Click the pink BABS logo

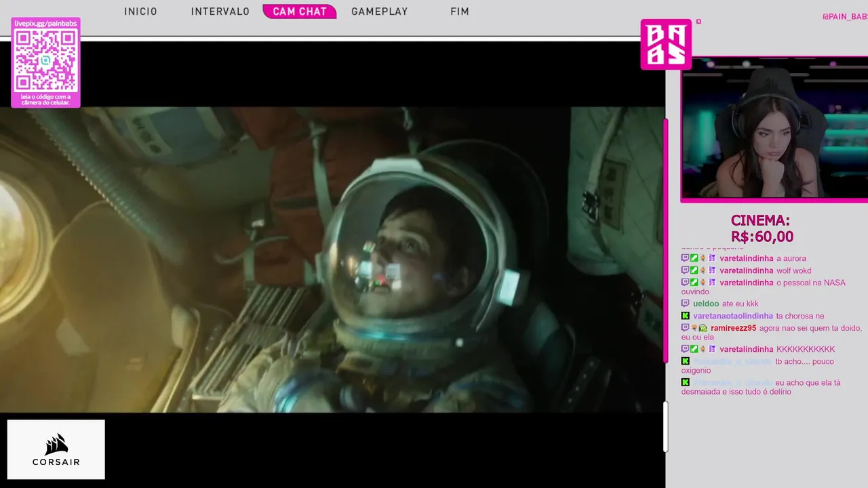666,44
